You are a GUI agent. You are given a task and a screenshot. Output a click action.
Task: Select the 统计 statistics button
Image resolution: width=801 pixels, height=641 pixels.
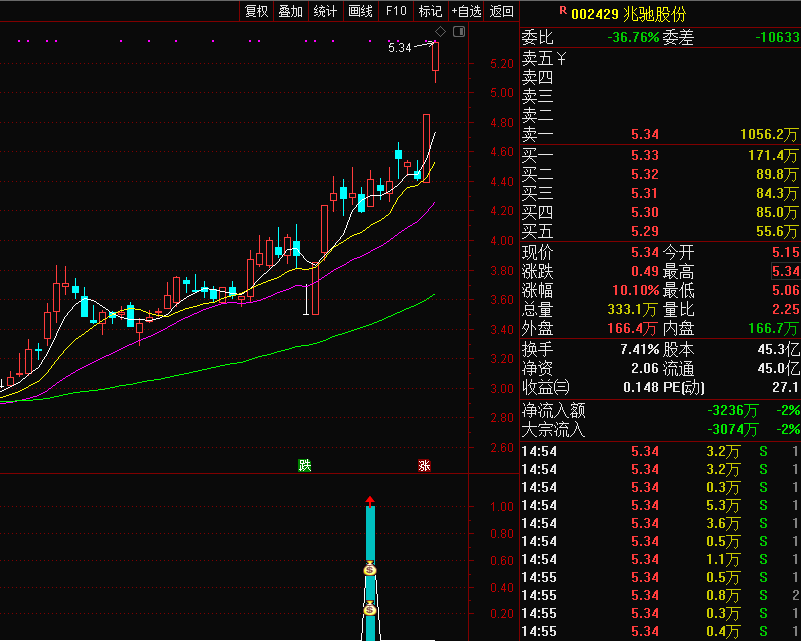[x=325, y=11]
